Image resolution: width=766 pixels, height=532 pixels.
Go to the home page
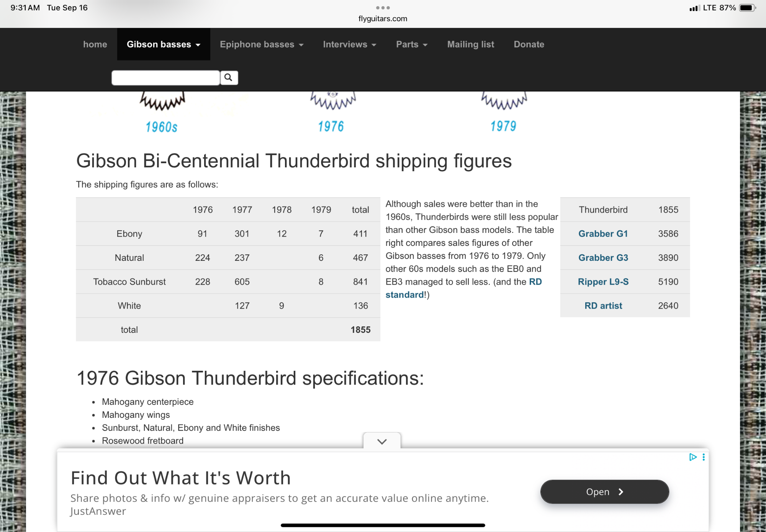pyautogui.click(x=95, y=44)
